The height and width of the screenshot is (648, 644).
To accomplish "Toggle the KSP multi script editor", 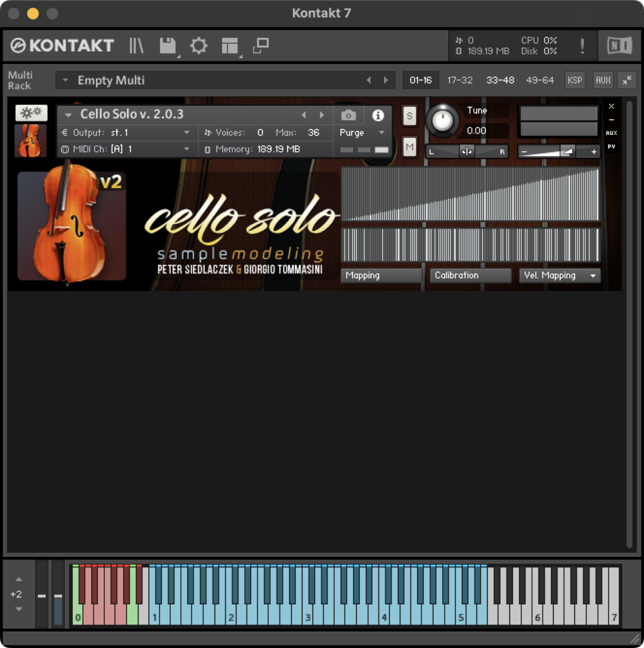I will pyautogui.click(x=574, y=80).
